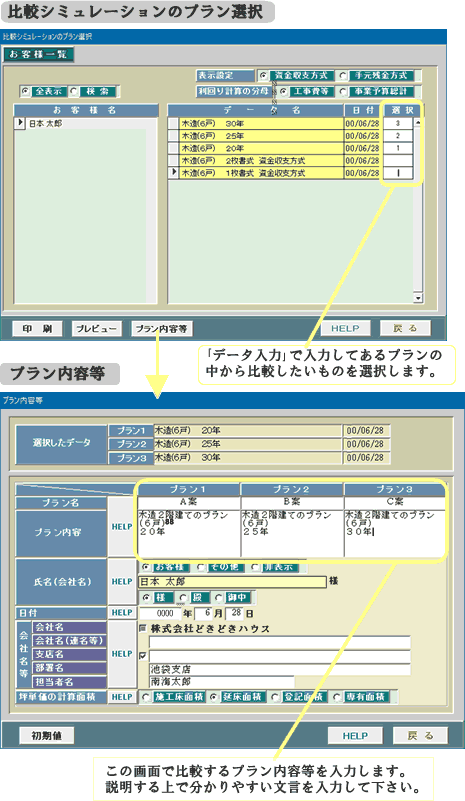The image size is (465, 801).
Task: Toggle checkbox next to 株式会社どきどきハウス
Action: [143, 628]
